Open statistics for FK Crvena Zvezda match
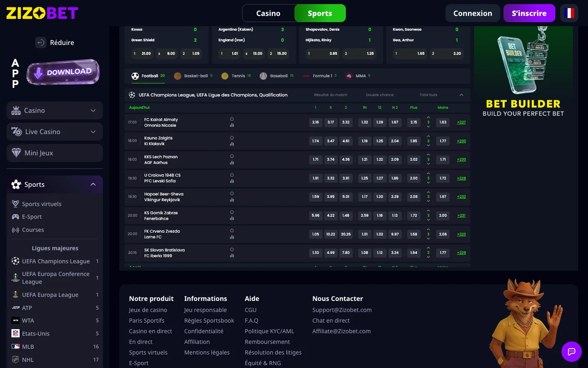Image resolution: width=588 pixels, height=368 pixels. coord(232,237)
